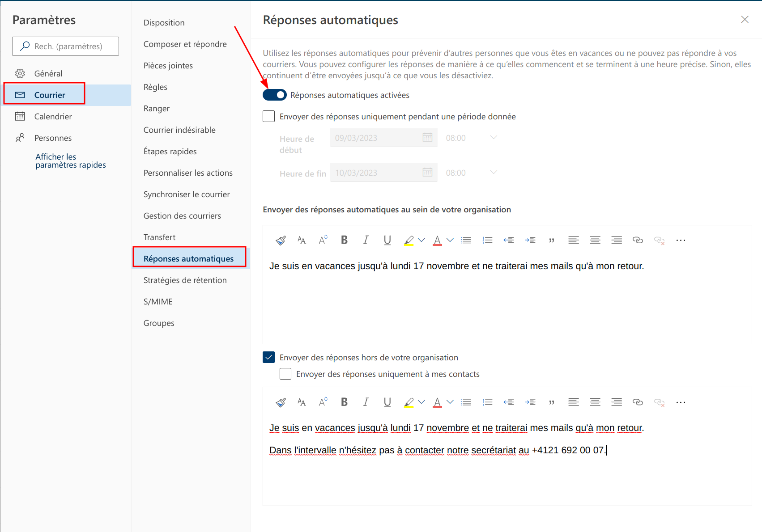
Task: Open the Heure de début time dropdown
Action: coord(493,138)
